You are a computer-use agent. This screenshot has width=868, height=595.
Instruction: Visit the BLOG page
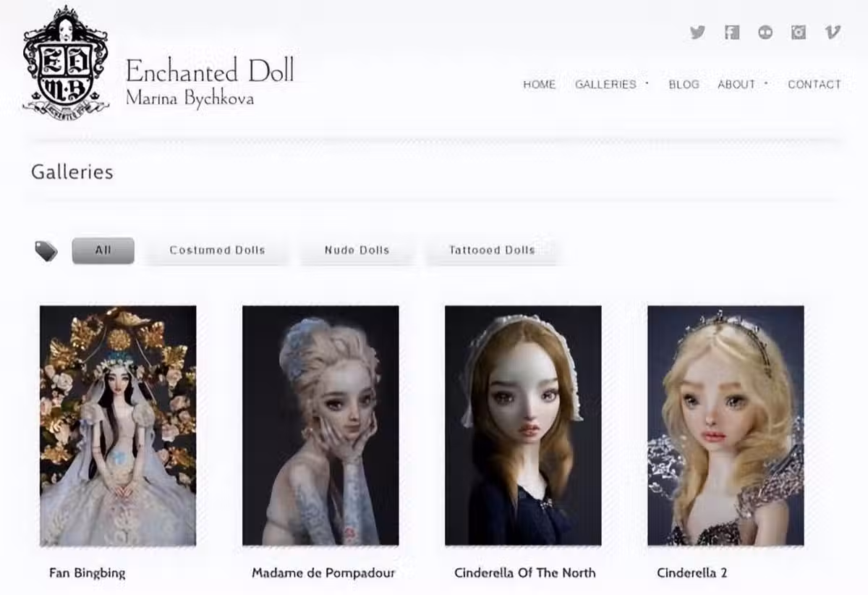[684, 85]
